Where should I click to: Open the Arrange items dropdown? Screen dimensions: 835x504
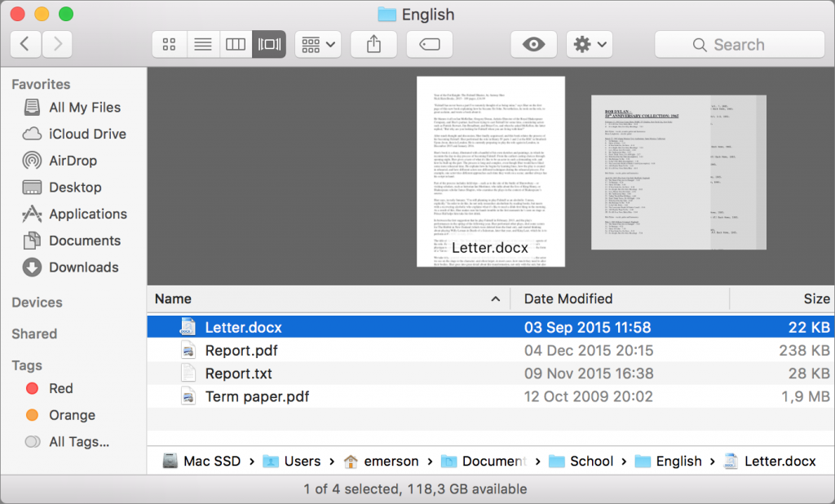point(318,45)
